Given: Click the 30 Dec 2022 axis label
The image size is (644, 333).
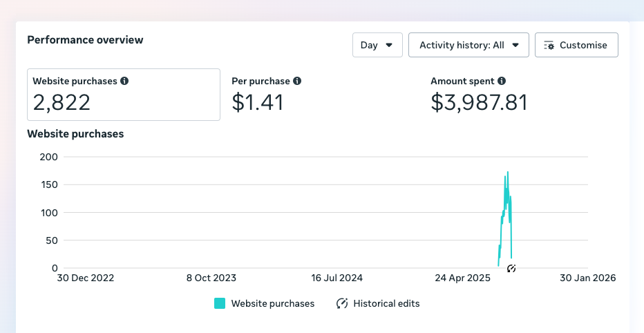Looking at the screenshot, I should [86, 278].
